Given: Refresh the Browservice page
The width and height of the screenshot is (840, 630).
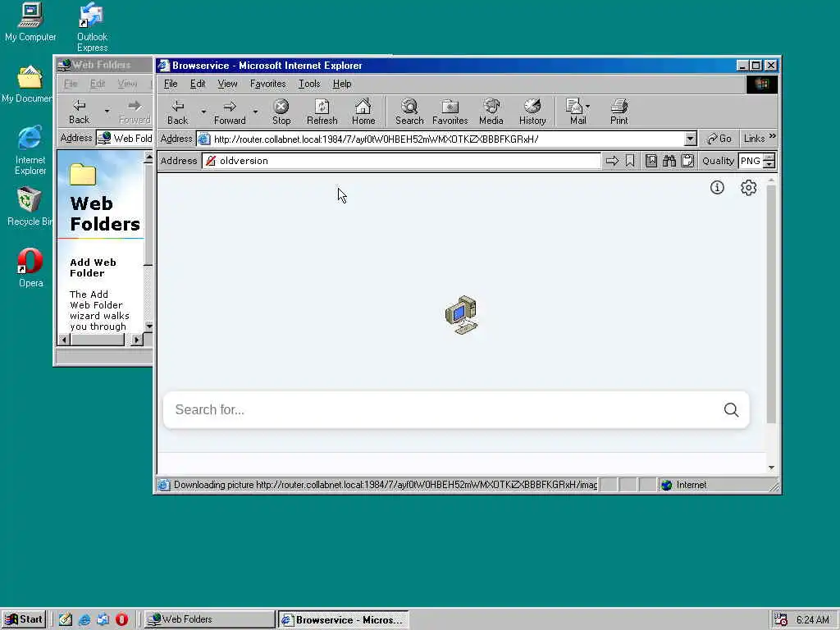Looking at the screenshot, I should pos(322,112).
